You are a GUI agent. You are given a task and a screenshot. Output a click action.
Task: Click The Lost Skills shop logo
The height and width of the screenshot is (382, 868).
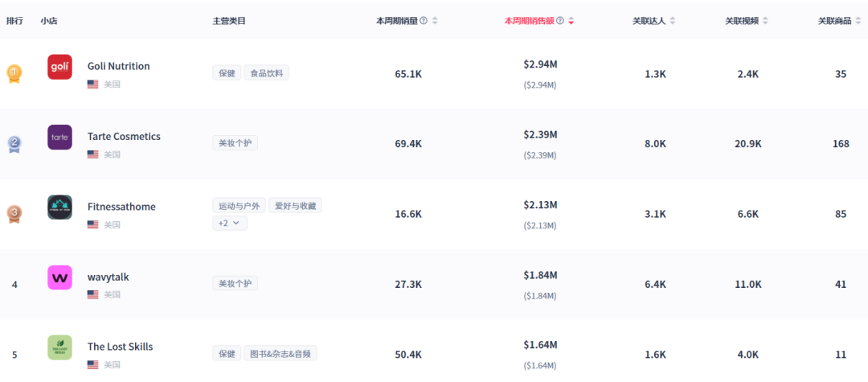[59, 347]
